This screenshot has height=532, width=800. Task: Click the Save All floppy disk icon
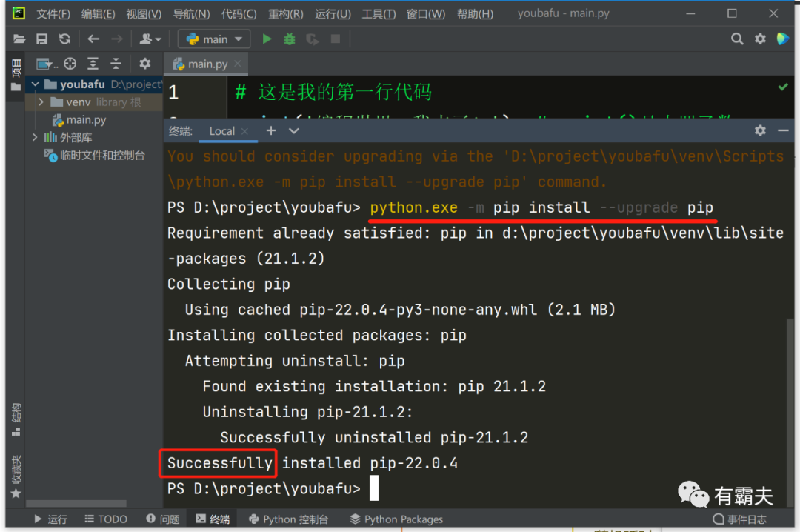tap(42, 39)
